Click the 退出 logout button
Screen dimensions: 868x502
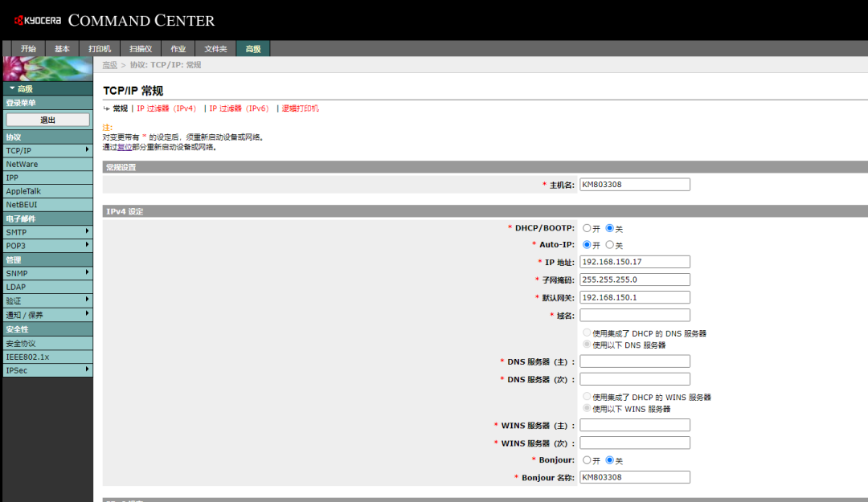47,120
